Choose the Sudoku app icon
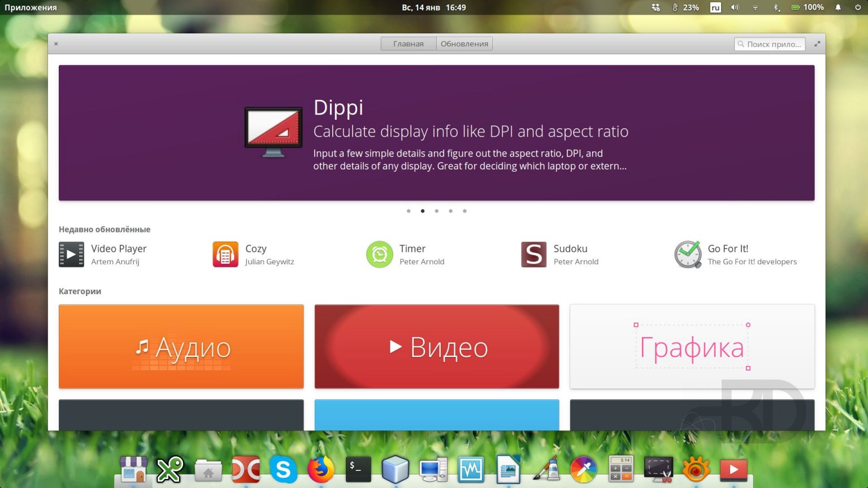This screenshot has height=488, width=868. [534, 254]
